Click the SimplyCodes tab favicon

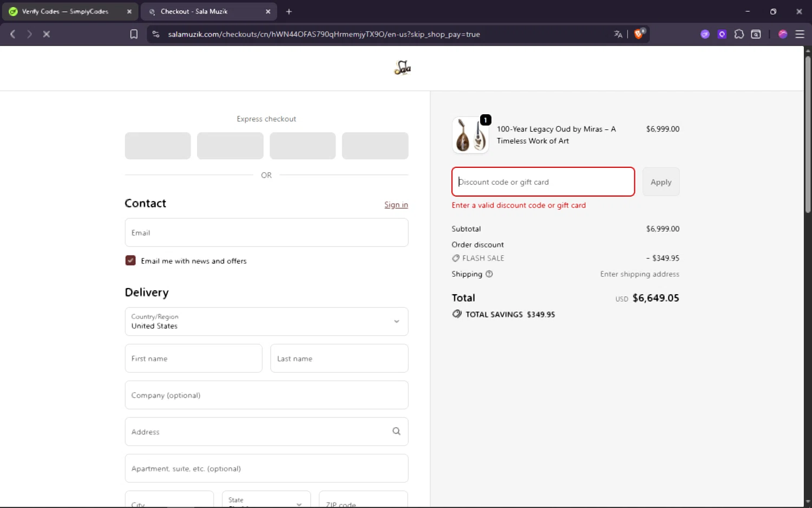pyautogui.click(x=13, y=11)
